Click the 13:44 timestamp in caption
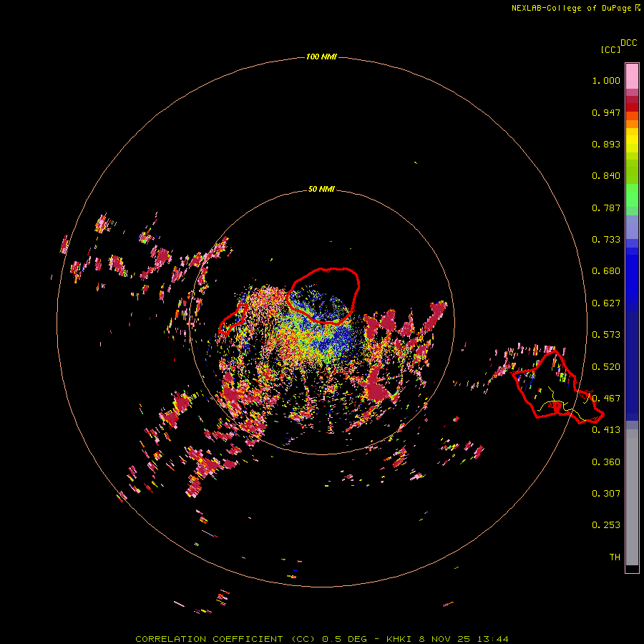The width and height of the screenshot is (644, 644). [x=492, y=639]
